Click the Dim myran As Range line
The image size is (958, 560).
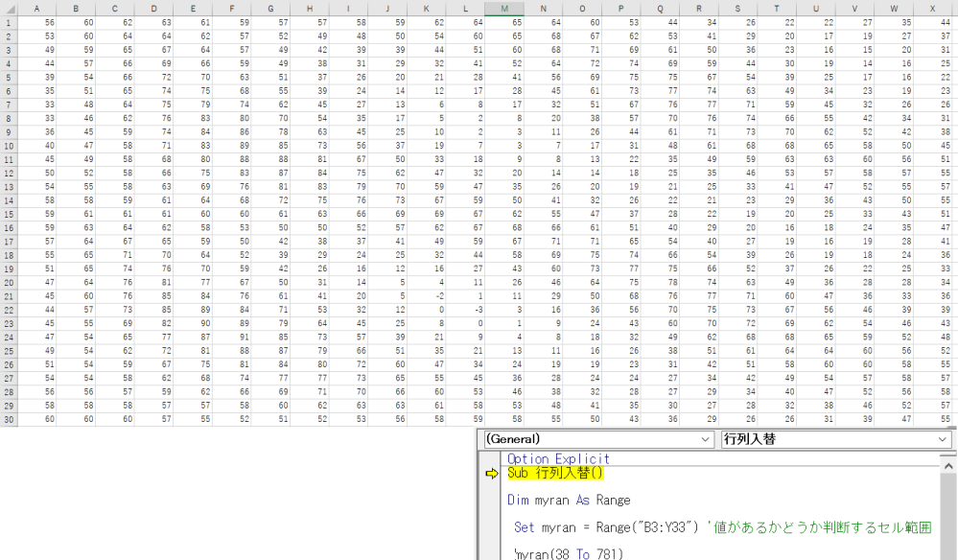click(x=569, y=501)
